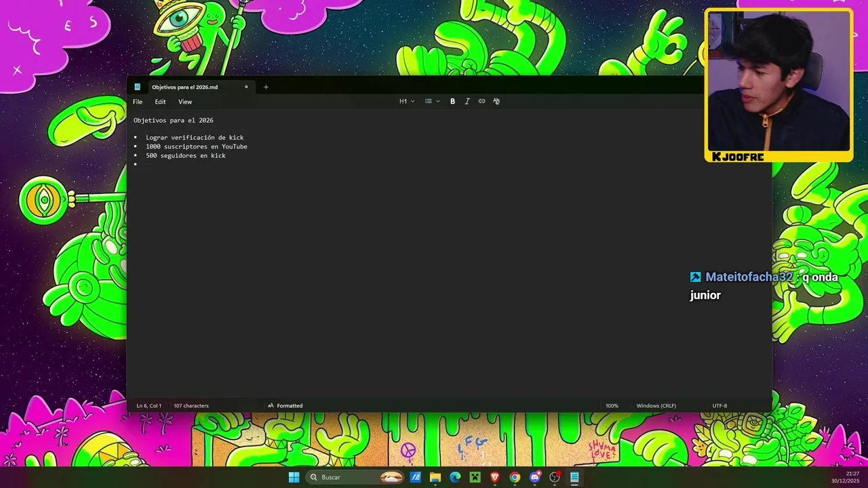Viewport: 868px width, 488px height.
Task: Open the Windows Start menu
Action: pos(294,477)
